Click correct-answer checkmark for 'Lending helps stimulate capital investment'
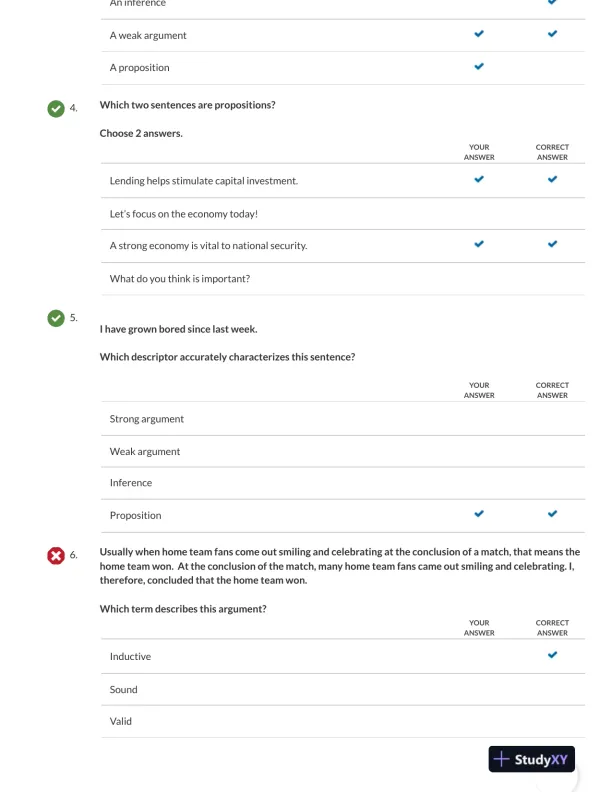 point(552,180)
